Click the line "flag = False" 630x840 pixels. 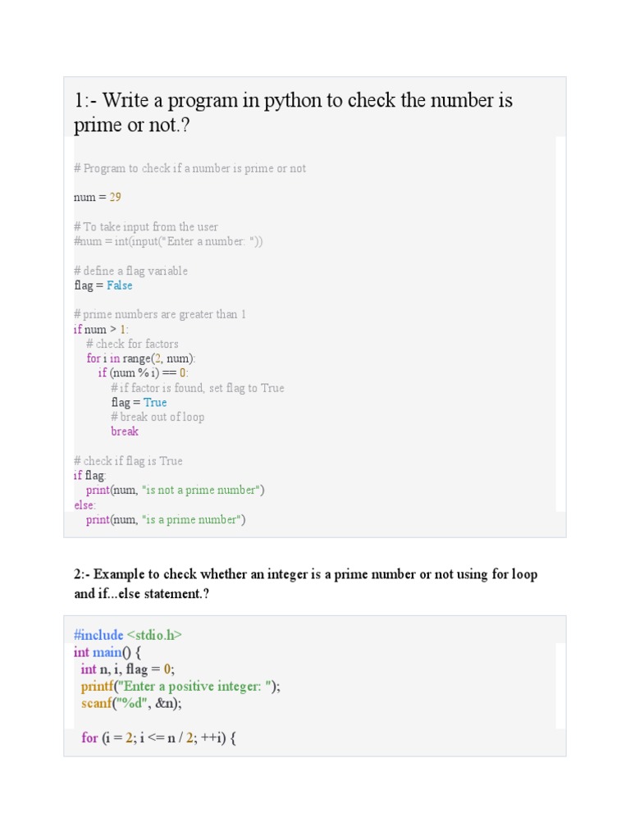pos(103,285)
